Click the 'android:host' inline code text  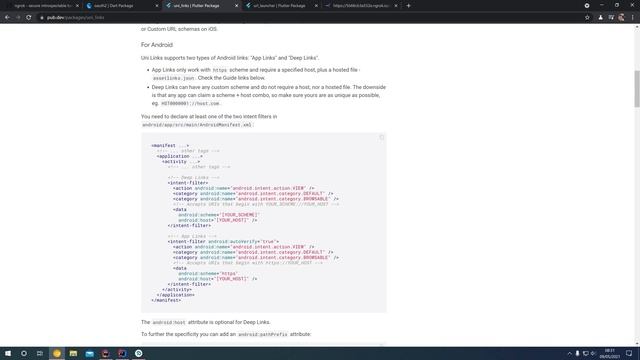(169, 322)
